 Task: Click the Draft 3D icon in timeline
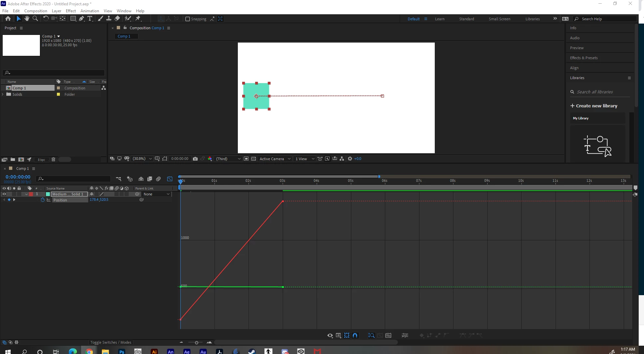(x=130, y=179)
